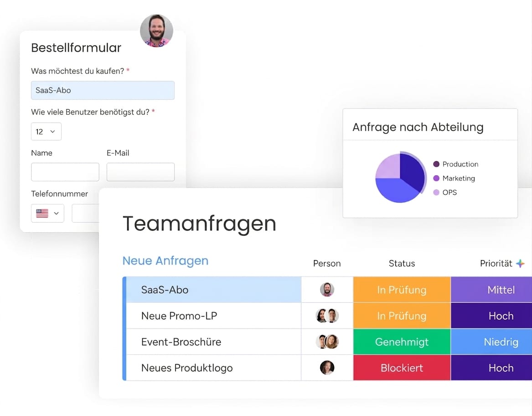The image size is (532, 416).
Task: Click the Bestellformular heading
Action: pos(76,48)
